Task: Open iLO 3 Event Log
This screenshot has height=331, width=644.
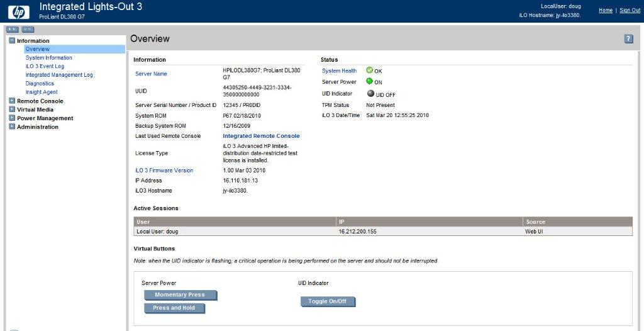Action: (x=45, y=66)
